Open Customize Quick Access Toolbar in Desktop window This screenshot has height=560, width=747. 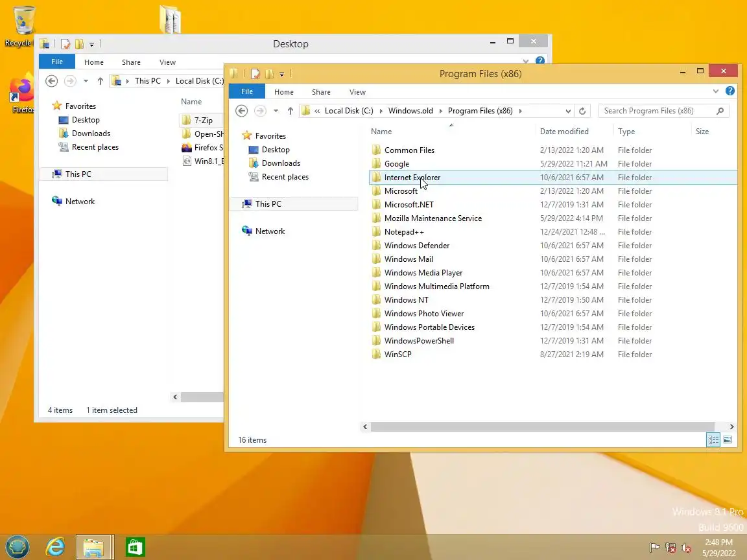click(91, 45)
